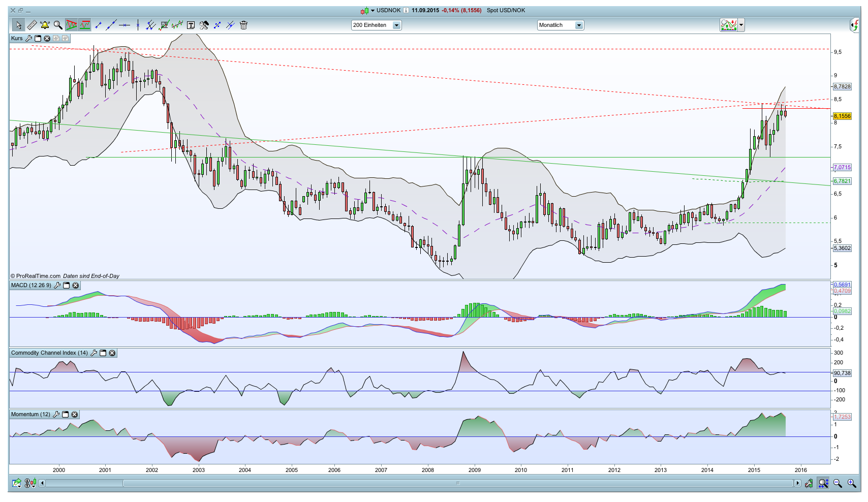Select the vertical line drawing tool
868x502 pixels.
(x=138, y=25)
